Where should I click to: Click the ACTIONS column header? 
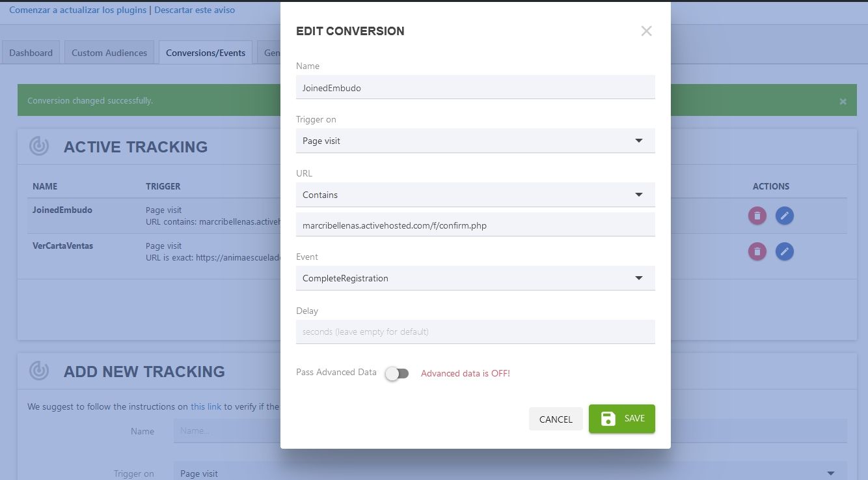pyautogui.click(x=771, y=186)
